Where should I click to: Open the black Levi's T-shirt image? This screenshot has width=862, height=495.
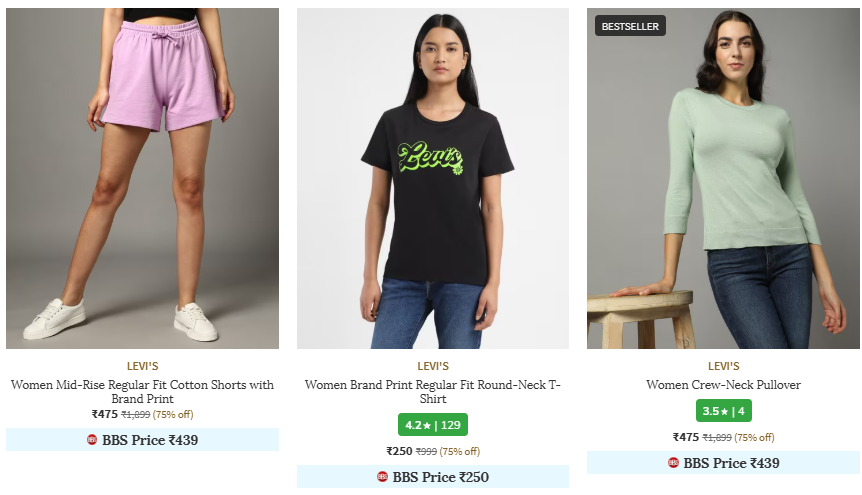(x=432, y=178)
